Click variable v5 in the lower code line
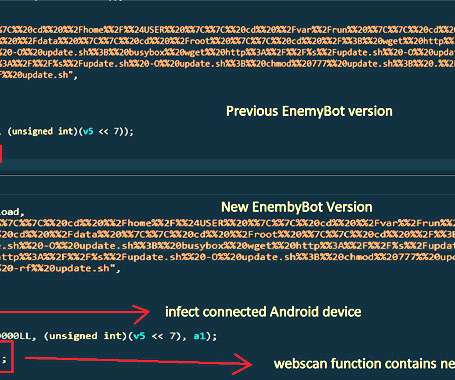Image resolution: width=455 pixels, height=380 pixels. [x=139, y=336]
